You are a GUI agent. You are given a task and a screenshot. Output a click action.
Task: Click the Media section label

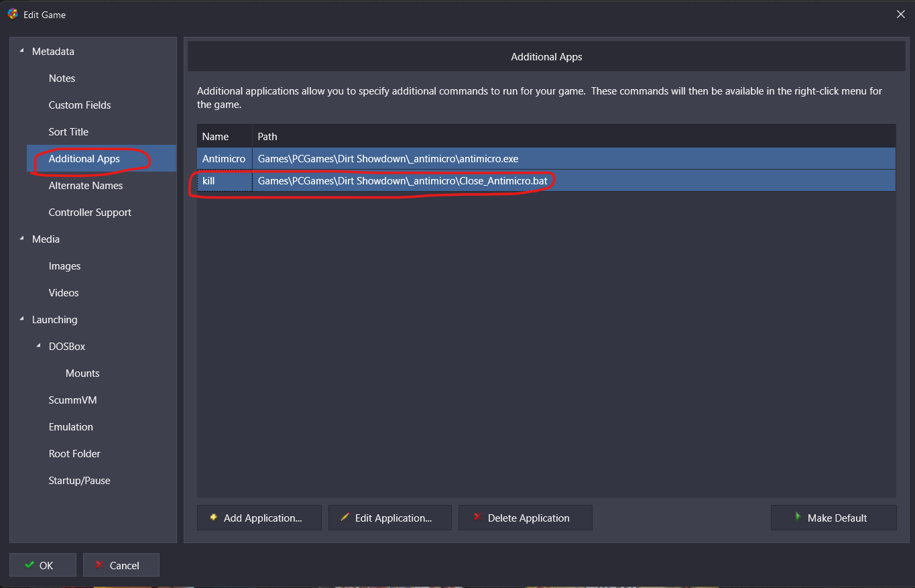tap(46, 239)
